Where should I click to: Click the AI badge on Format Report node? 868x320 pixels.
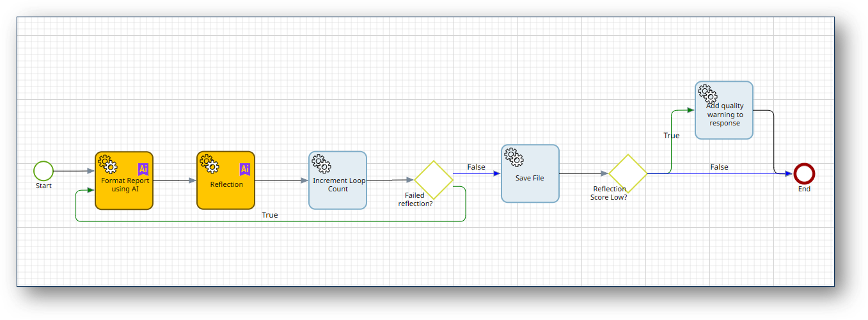[x=143, y=169]
